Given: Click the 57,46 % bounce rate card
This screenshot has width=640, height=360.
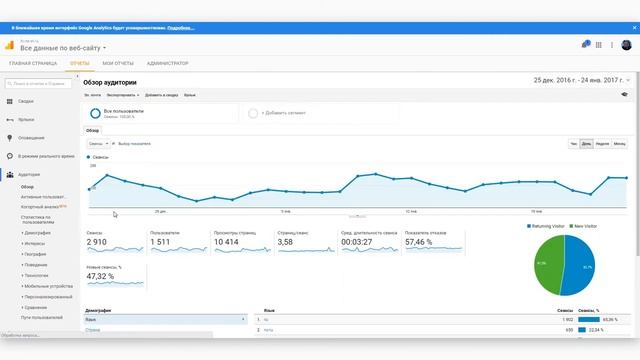Looking at the screenshot, I should [433, 242].
